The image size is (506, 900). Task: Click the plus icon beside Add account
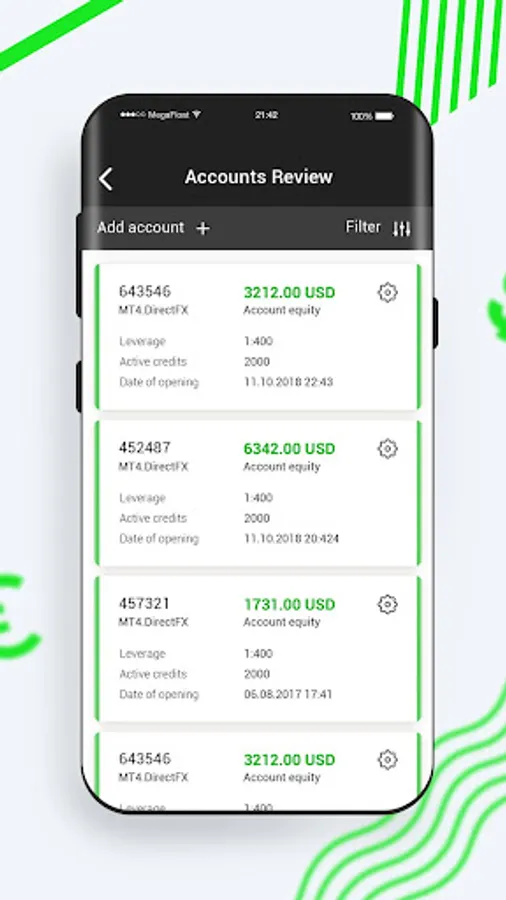203,228
